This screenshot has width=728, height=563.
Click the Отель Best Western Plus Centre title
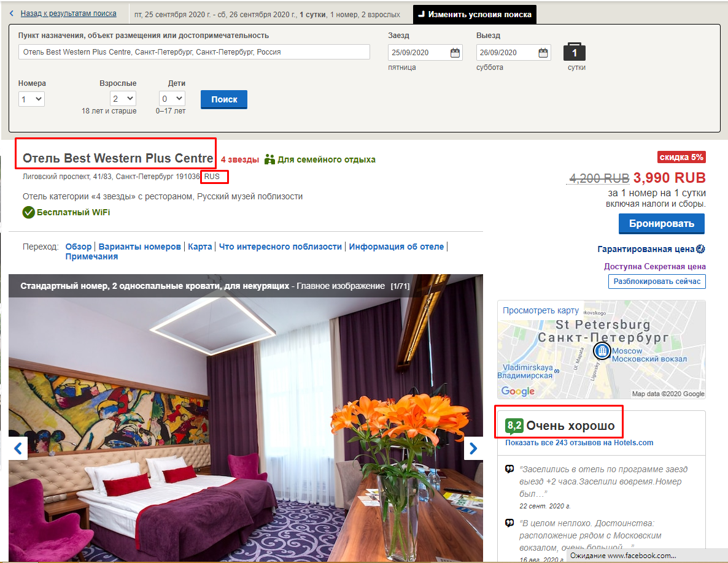point(118,158)
